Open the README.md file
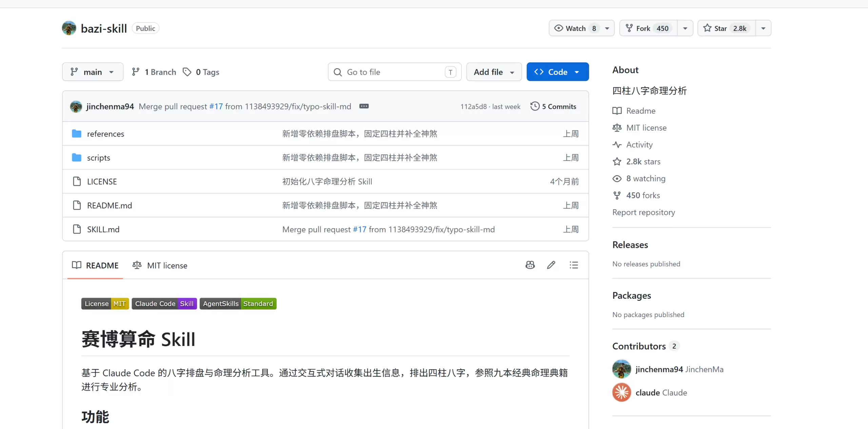The image size is (868, 429). [x=110, y=205]
